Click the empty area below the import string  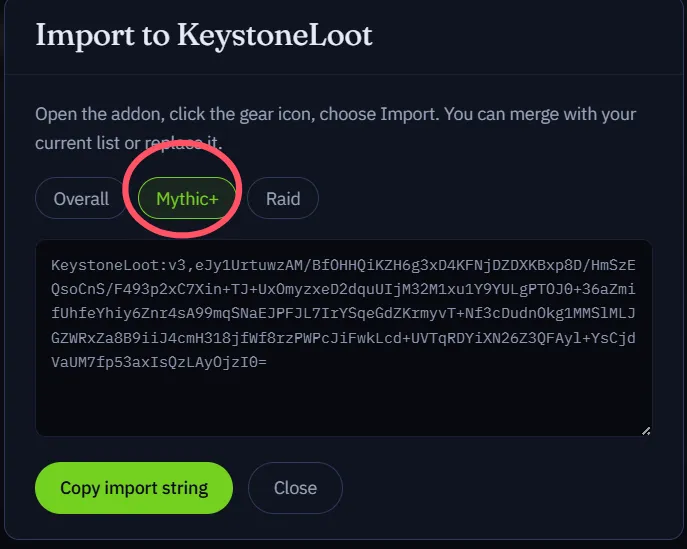click(344, 401)
